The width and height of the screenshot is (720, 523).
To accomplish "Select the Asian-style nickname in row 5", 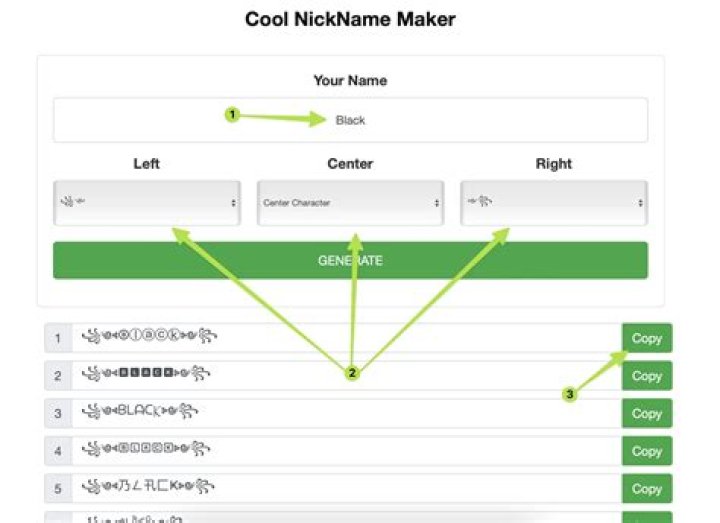I will pos(148,486).
